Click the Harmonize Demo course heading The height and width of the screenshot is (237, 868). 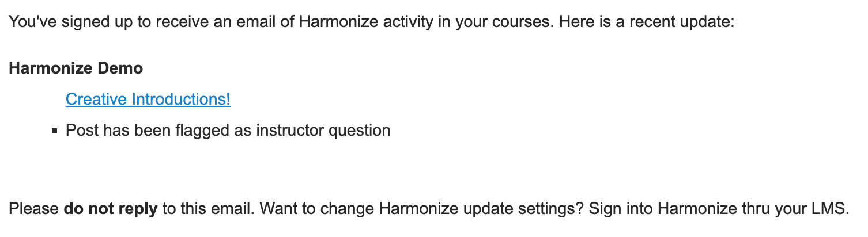tap(76, 68)
